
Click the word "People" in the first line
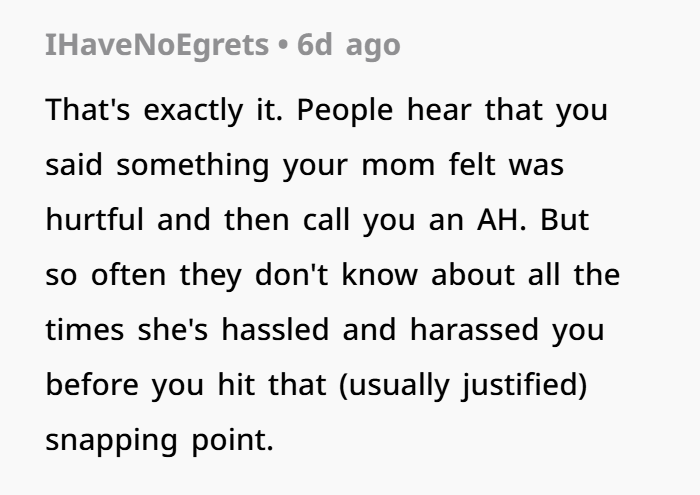(345, 111)
